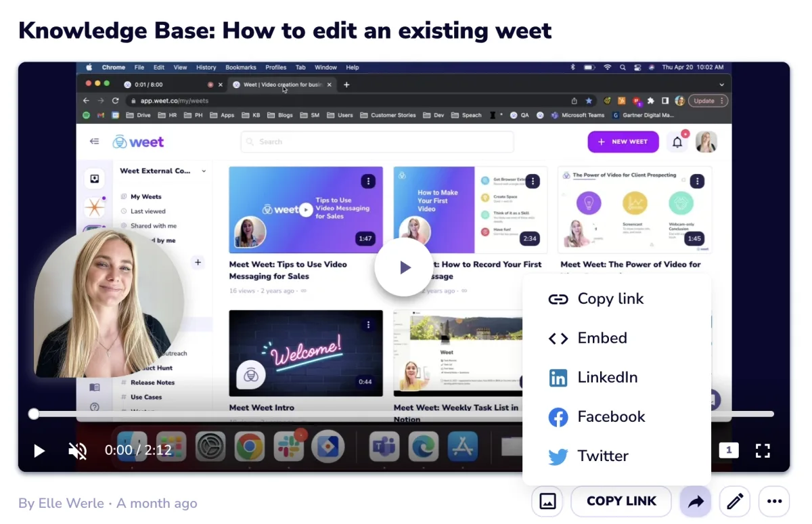Click the image thumbnail icon button below the video
812x524 pixels.
(x=547, y=502)
